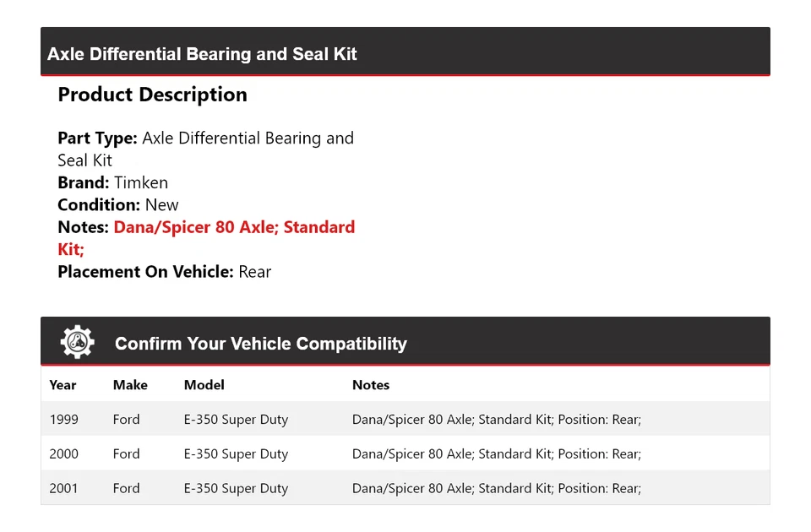Click E-350 Super Duty in 2000 row

pyautogui.click(x=236, y=454)
